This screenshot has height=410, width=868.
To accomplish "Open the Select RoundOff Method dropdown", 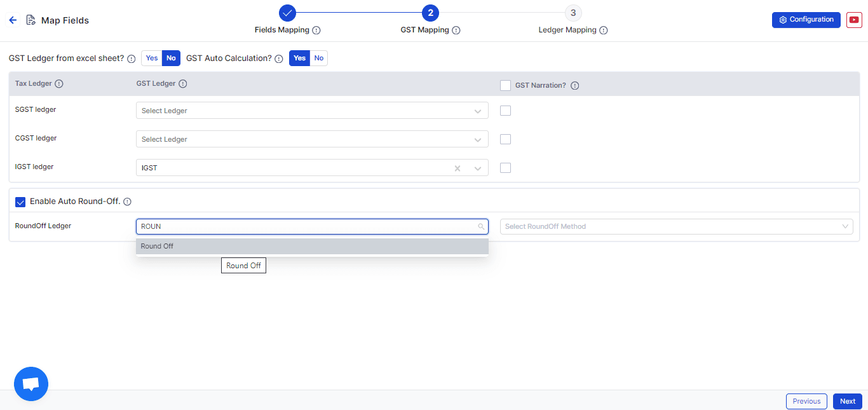I will point(677,226).
